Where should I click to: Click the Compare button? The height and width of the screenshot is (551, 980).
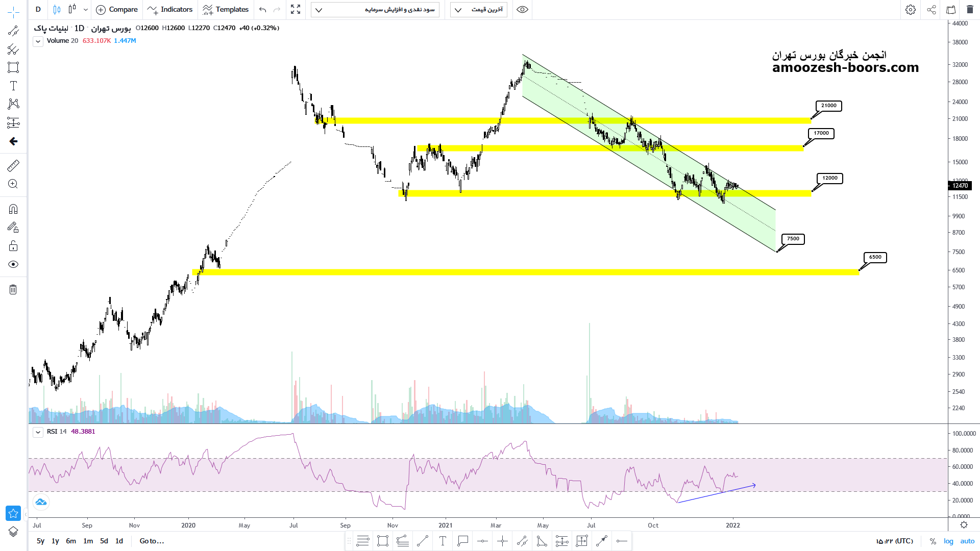coord(117,10)
